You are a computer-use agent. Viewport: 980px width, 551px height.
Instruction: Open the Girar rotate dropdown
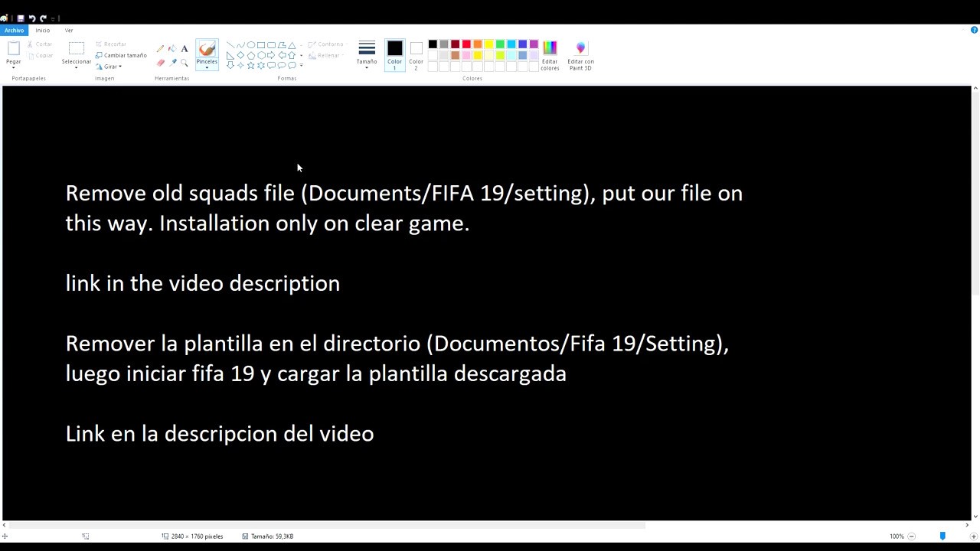[109, 67]
